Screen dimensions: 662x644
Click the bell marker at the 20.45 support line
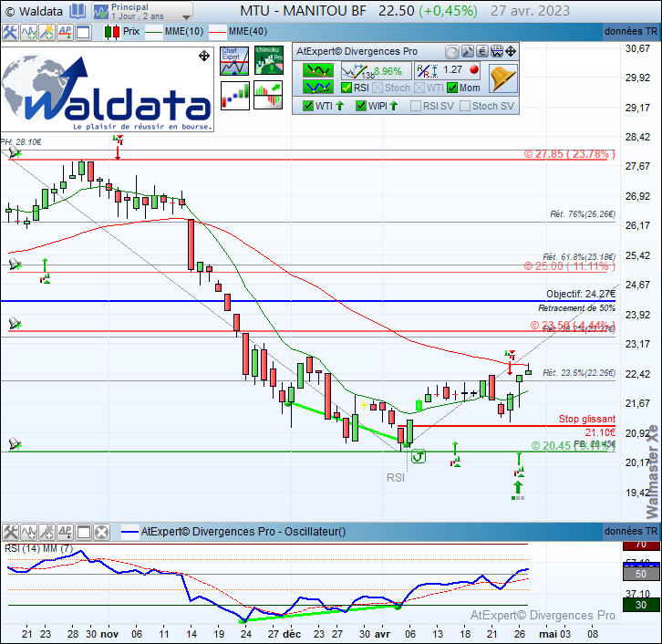point(15,444)
